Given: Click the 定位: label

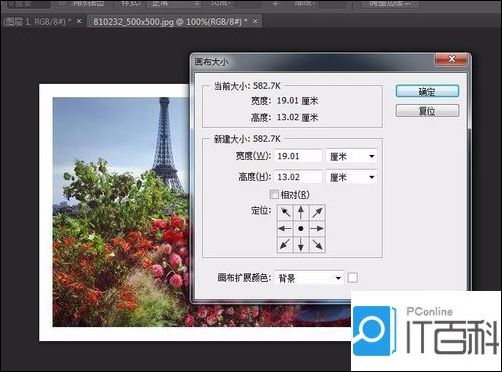Looking at the screenshot, I should click(261, 211).
